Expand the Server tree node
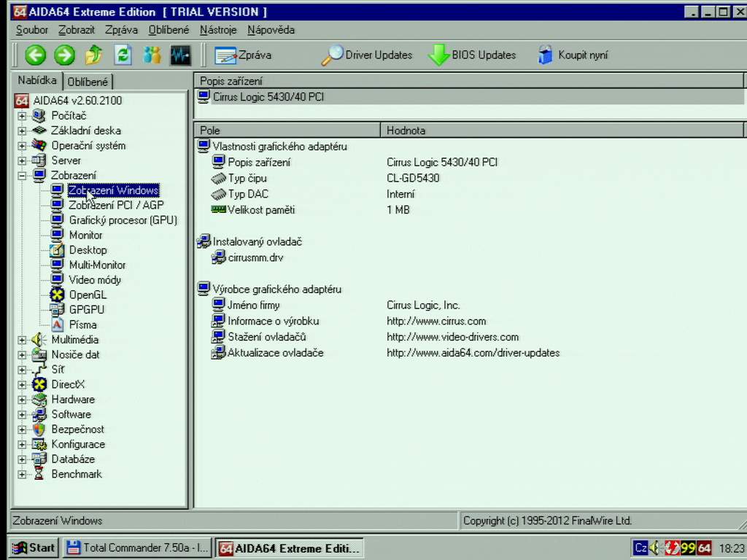This screenshot has width=747, height=560. tap(22, 160)
